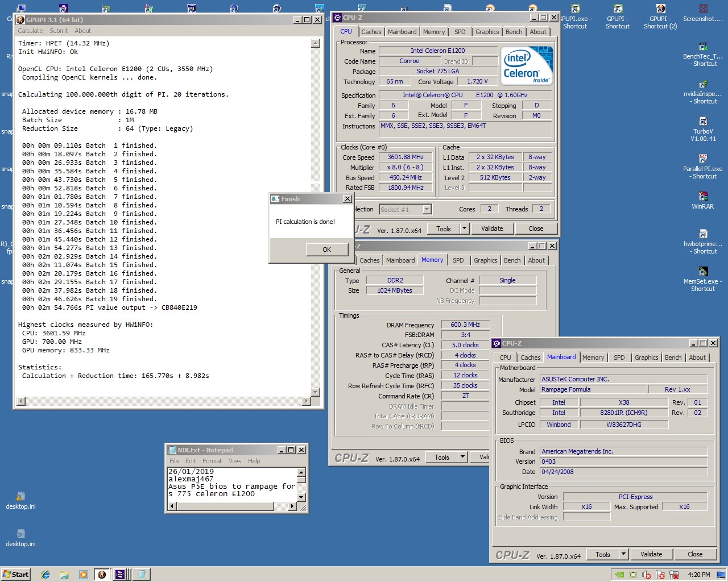The height and width of the screenshot is (582, 728).
Task: Select the WinRAR desktop icon
Action: 703,201
